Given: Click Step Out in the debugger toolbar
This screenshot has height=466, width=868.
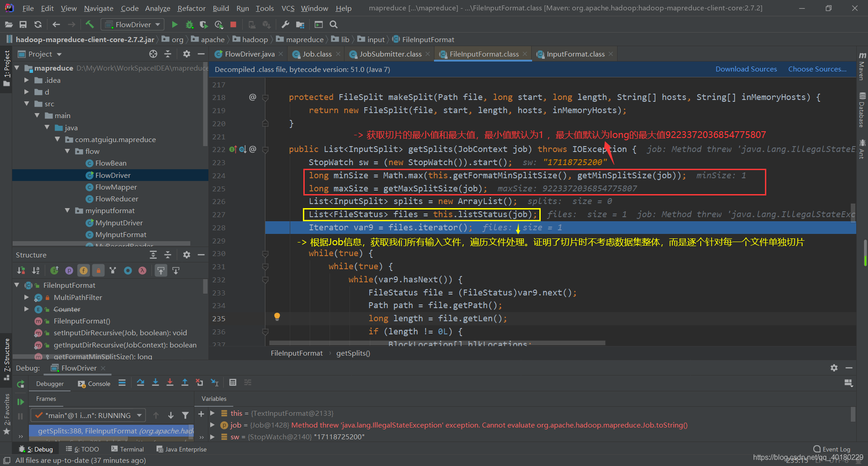Looking at the screenshot, I should [x=185, y=382].
